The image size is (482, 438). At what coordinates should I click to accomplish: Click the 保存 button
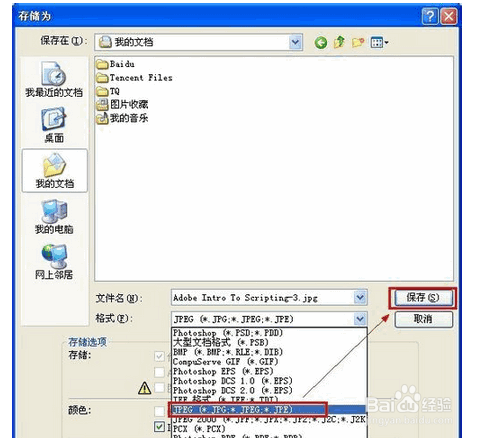[x=423, y=298]
